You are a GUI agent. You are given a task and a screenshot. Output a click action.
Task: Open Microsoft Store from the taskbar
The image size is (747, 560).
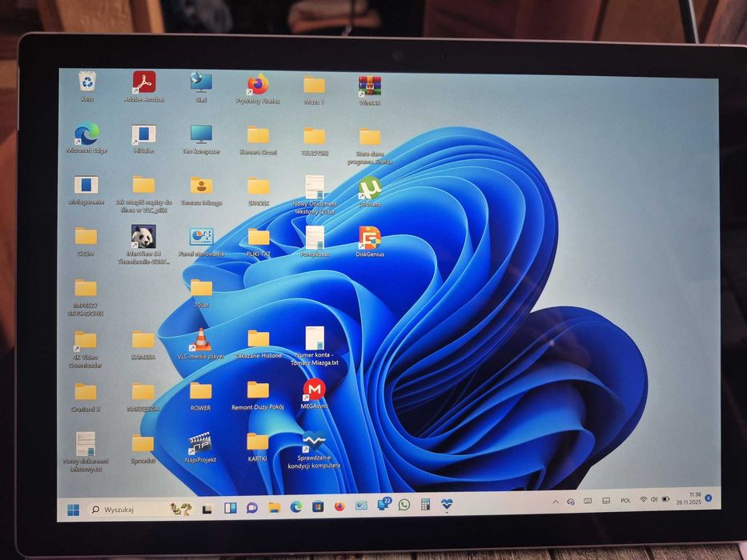(318, 506)
